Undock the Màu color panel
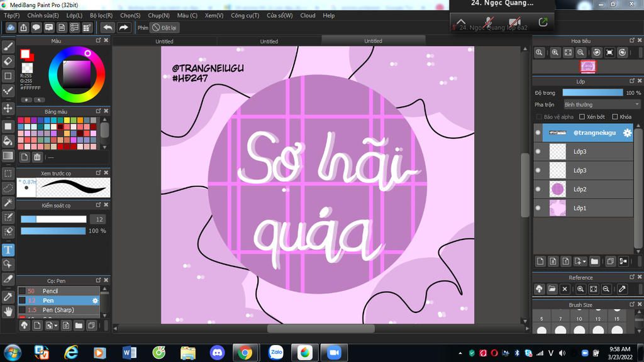 [99, 40]
